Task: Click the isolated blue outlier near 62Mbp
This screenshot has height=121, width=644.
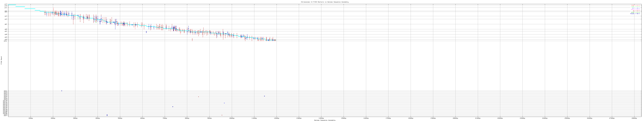Action: click(146, 32)
